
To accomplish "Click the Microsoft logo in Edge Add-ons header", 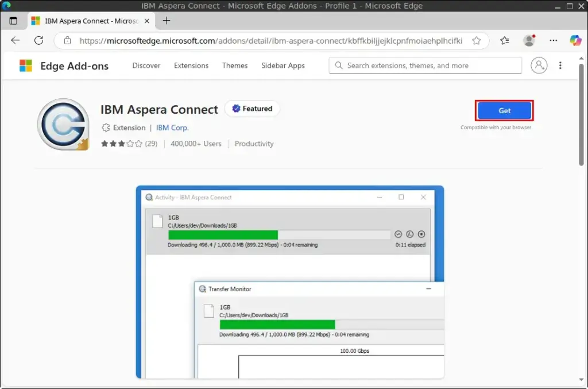I will [x=26, y=66].
